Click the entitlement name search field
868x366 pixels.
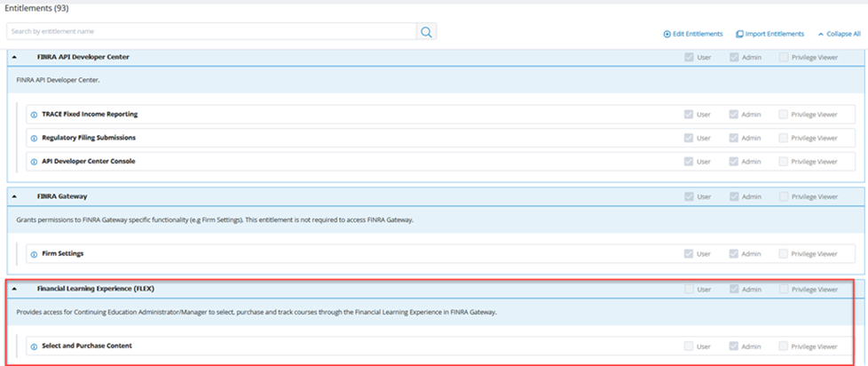click(x=211, y=32)
